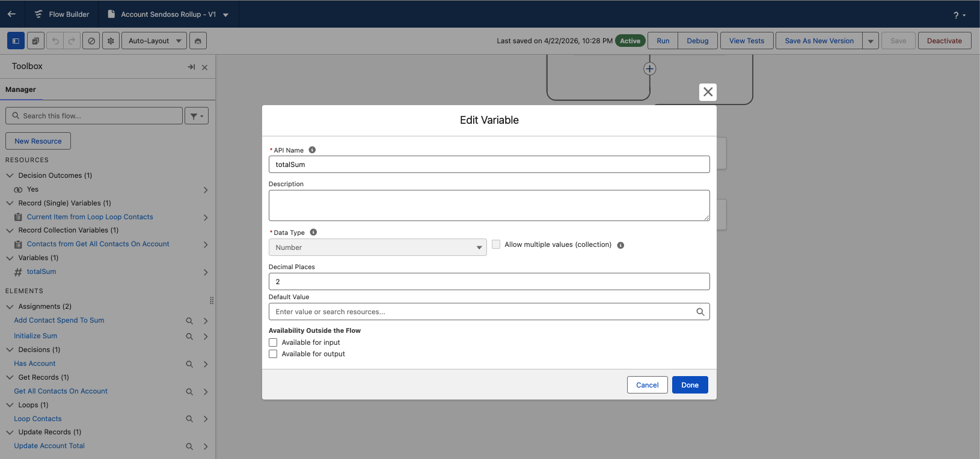Click the plus add-element icon on canvas
Screen dimensions: 980x459
pyautogui.click(x=650, y=68)
